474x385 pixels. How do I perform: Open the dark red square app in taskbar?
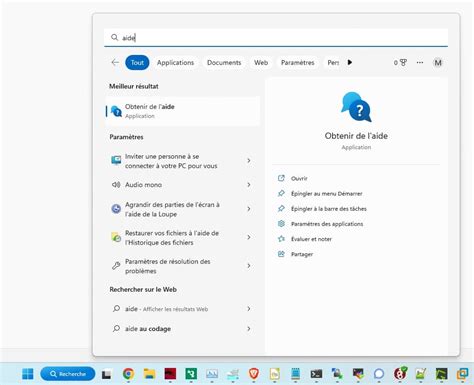click(170, 374)
